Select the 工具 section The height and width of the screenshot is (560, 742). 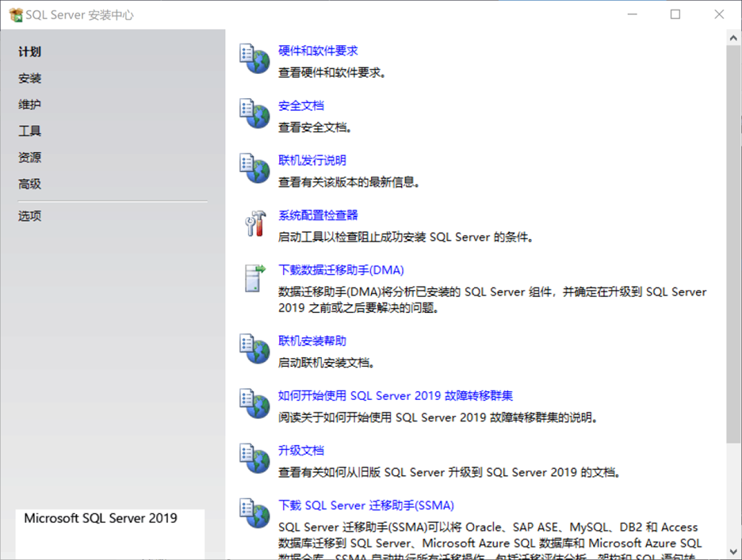pos(29,131)
